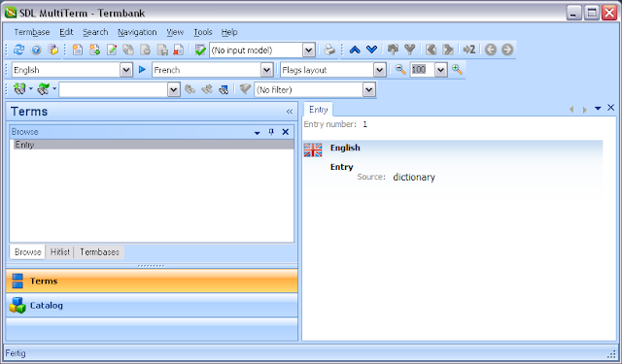The height and width of the screenshot is (364, 622).
Task: Open the English source language dropdown
Action: [x=126, y=70]
